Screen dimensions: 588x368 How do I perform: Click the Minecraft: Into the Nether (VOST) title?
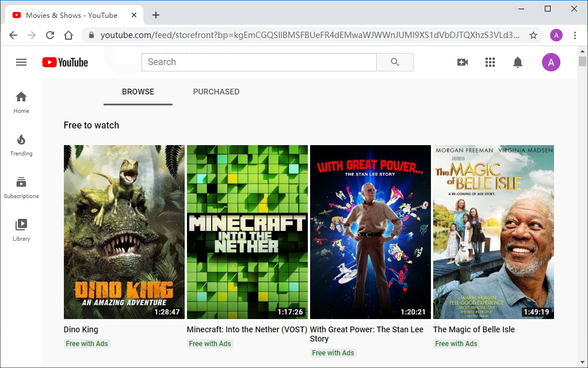247,329
